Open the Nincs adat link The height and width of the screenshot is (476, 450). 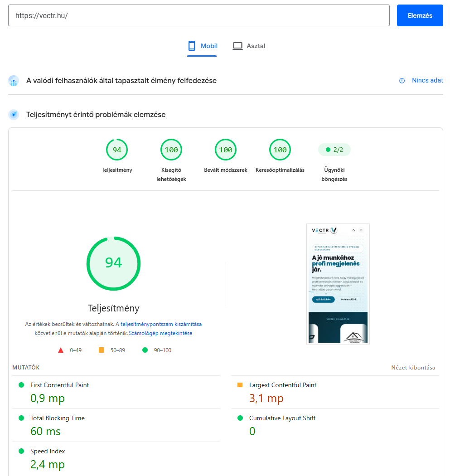[427, 80]
